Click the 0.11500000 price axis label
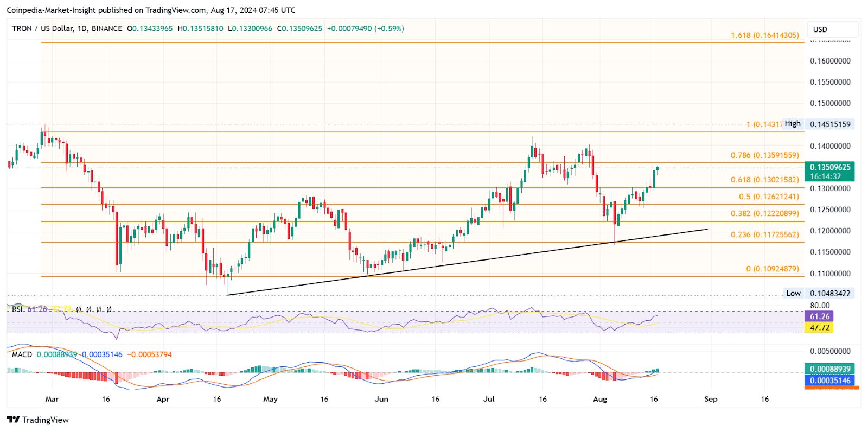 (830, 252)
